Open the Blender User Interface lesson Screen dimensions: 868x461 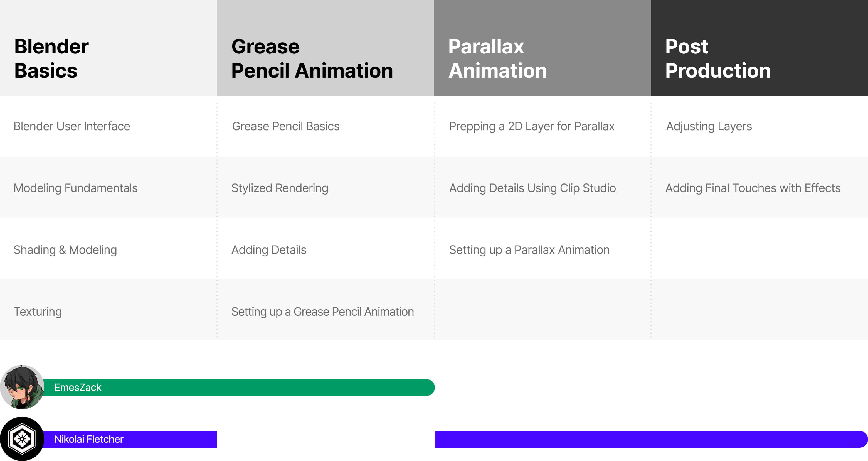(72, 126)
